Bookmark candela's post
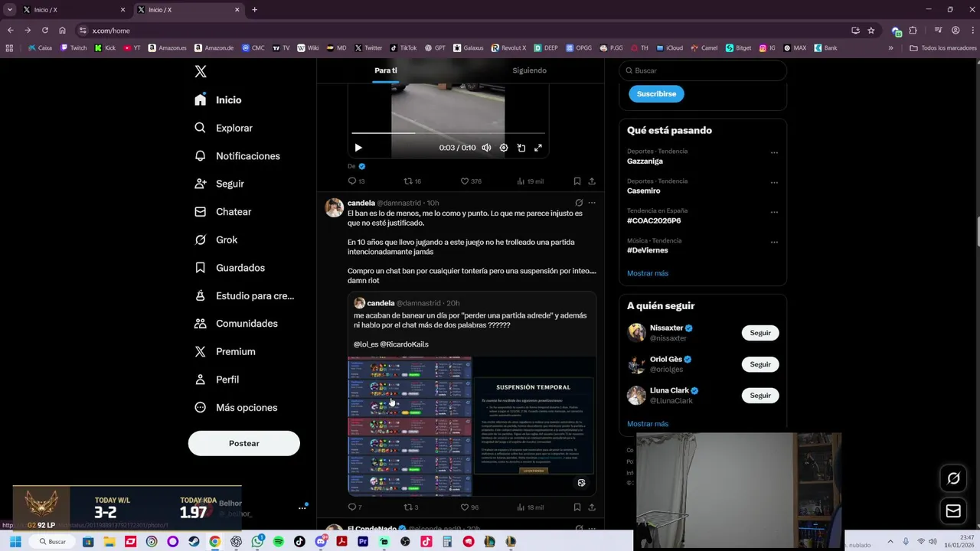This screenshot has height=551, width=980. (577, 507)
